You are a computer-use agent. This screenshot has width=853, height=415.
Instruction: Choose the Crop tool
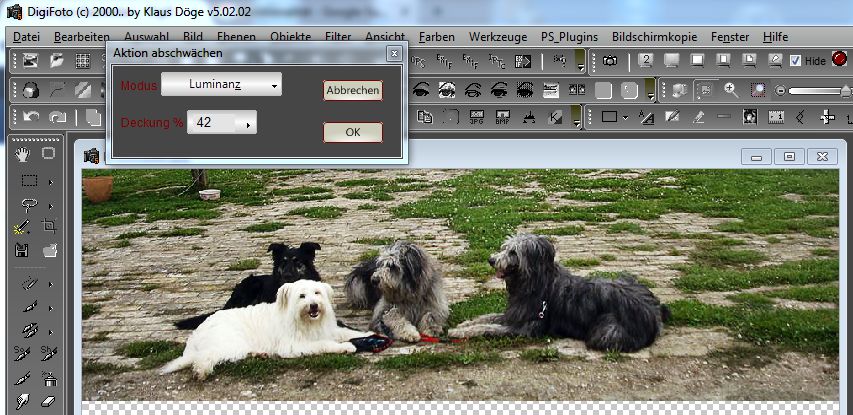pos(49,227)
